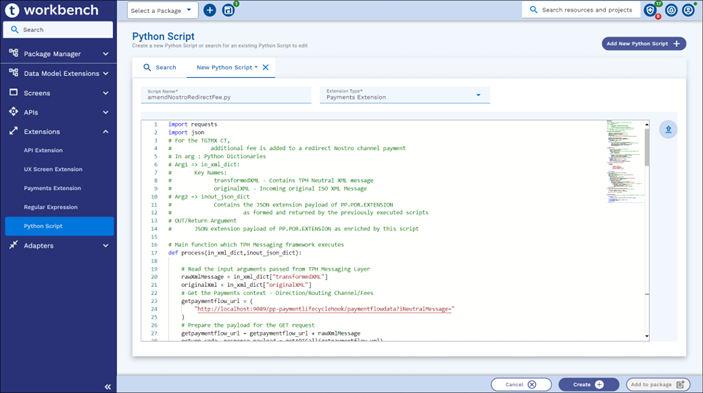Close the New Python Script tab

click(x=265, y=67)
